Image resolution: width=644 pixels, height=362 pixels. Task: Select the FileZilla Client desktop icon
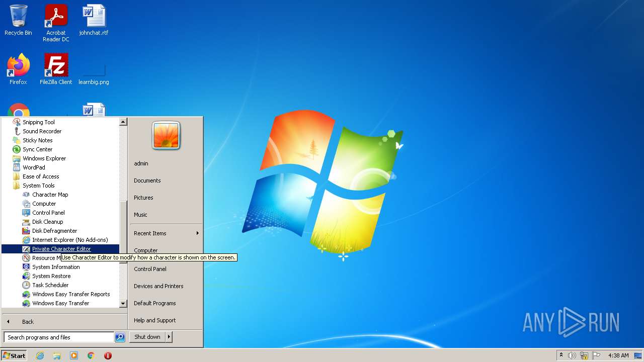coord(56,69)
